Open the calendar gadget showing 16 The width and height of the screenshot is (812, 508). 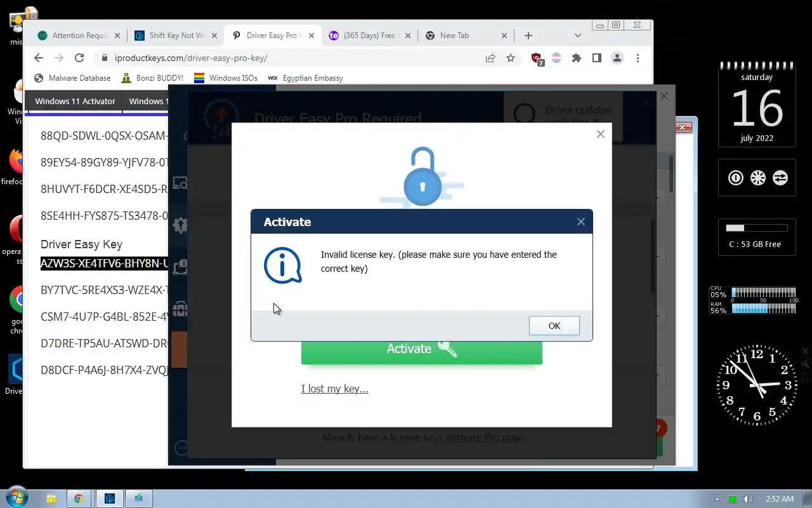click(757, 105)
